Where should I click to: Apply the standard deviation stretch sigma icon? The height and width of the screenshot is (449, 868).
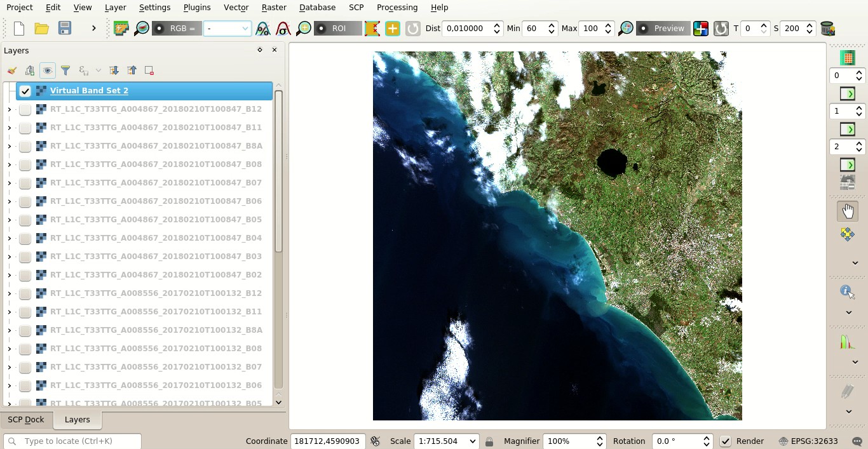(x=283, y=28)
